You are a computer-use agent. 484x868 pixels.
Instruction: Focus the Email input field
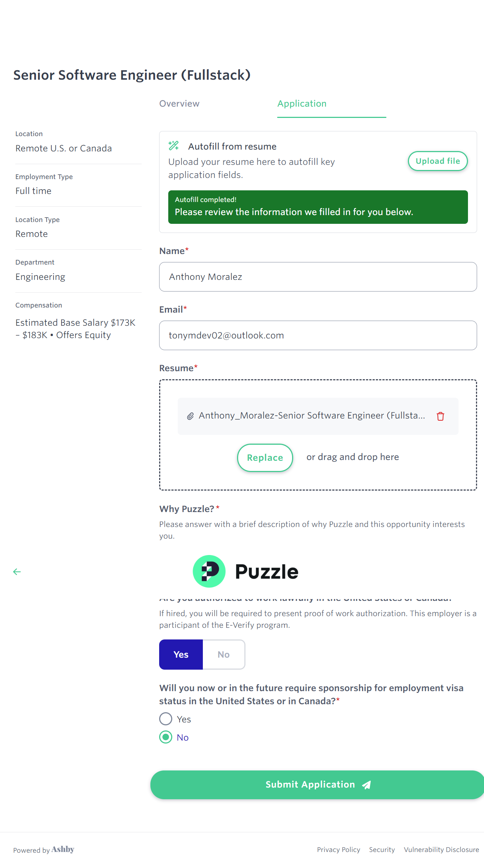click(318, 335)
